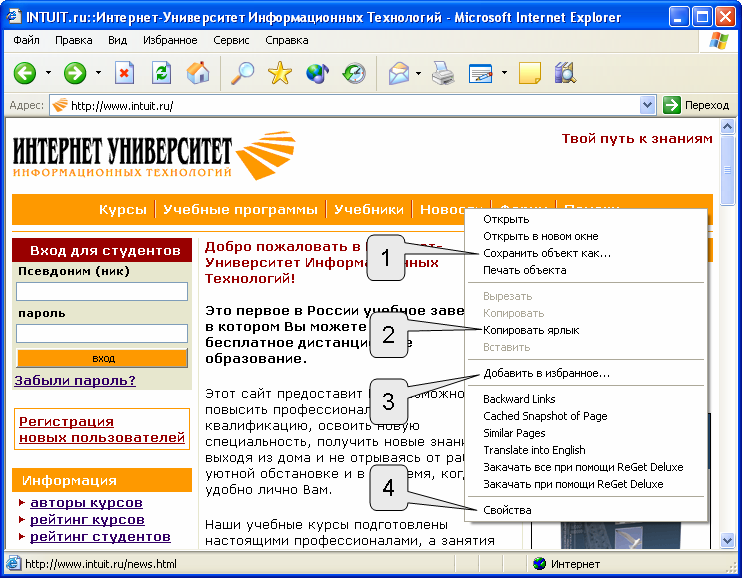Open the Правка menu
Image resolution: width=742 pixels, height=578 pixels.
74,40
